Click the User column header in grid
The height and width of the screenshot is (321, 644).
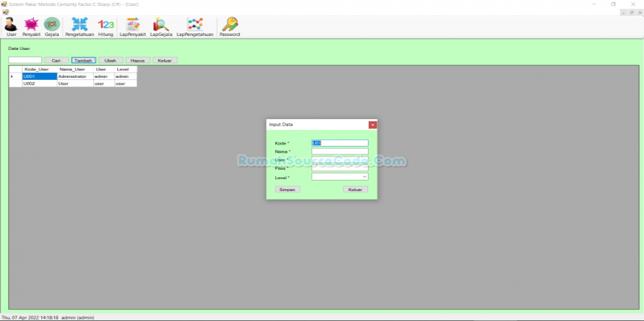click(104, 69)
